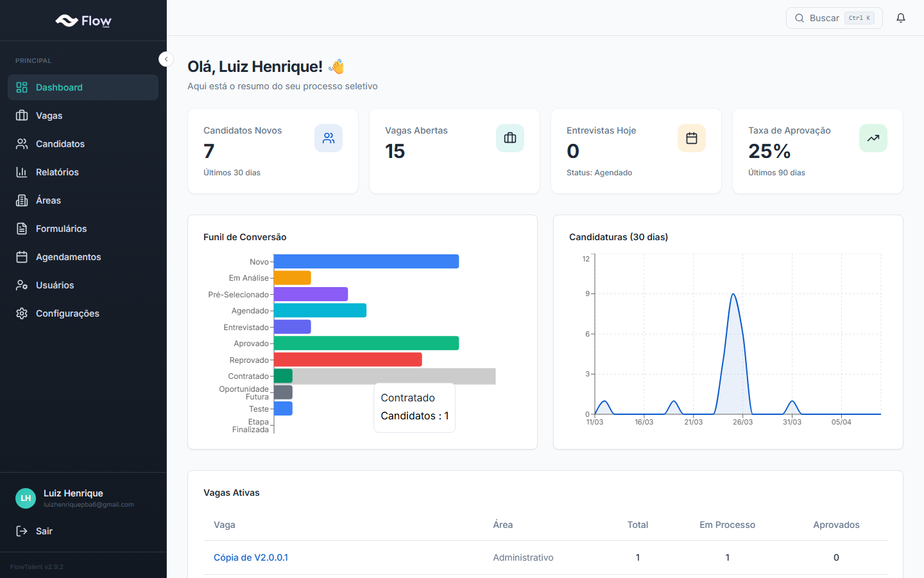Open Formulários using its document icon

tap(21, 229)
